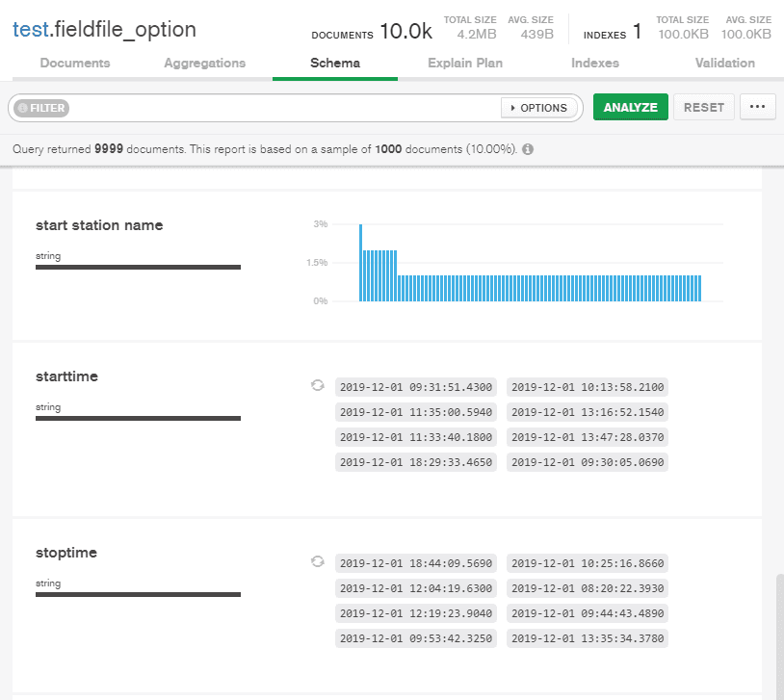Screen dimensions: 784x700
Task: Click the start station name field label
Action: (99, 225)
